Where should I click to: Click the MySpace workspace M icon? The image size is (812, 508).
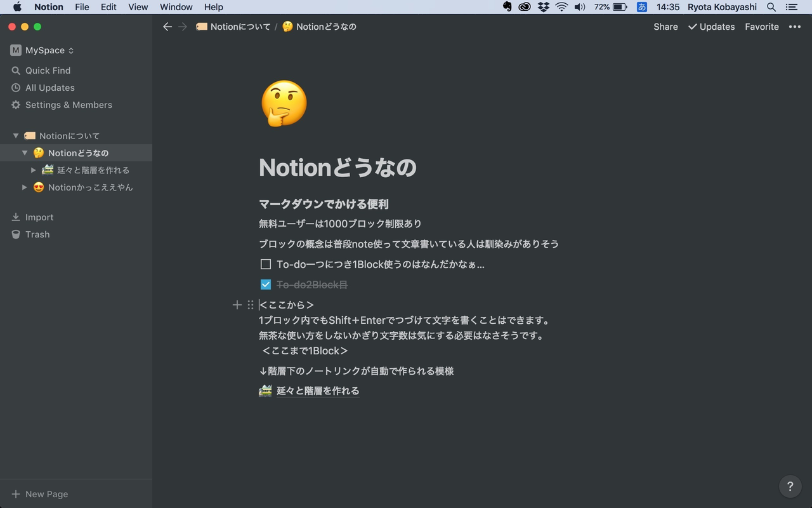(x=16, y=50)
